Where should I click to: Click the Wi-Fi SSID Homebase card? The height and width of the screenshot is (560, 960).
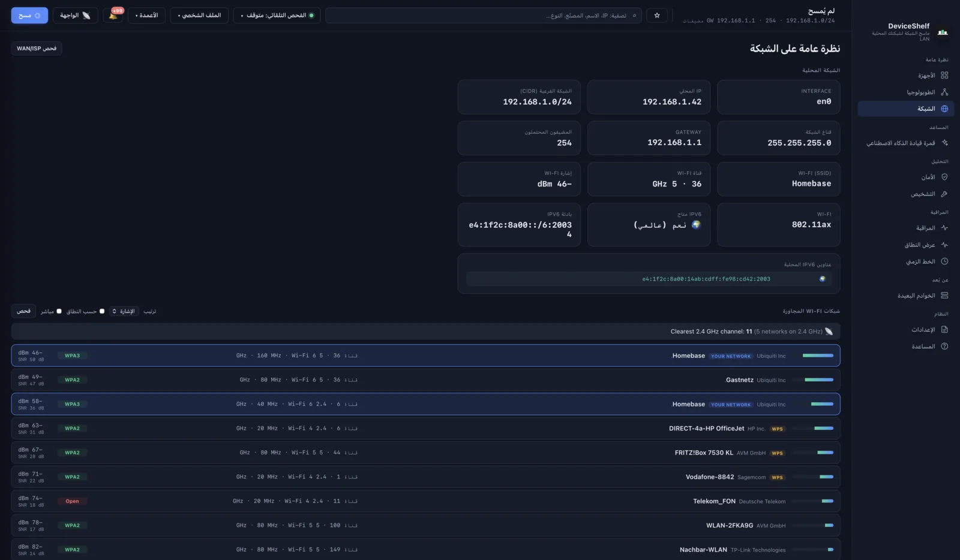coord(778,179)
